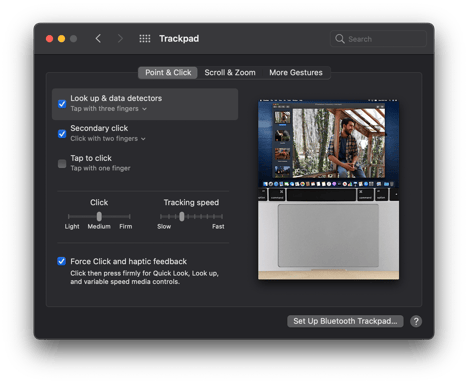The height and width of the screenshot is (384, 468).
Task: Select the Point & Click tab
Action: pyautogui.click(x=168, y=73)
